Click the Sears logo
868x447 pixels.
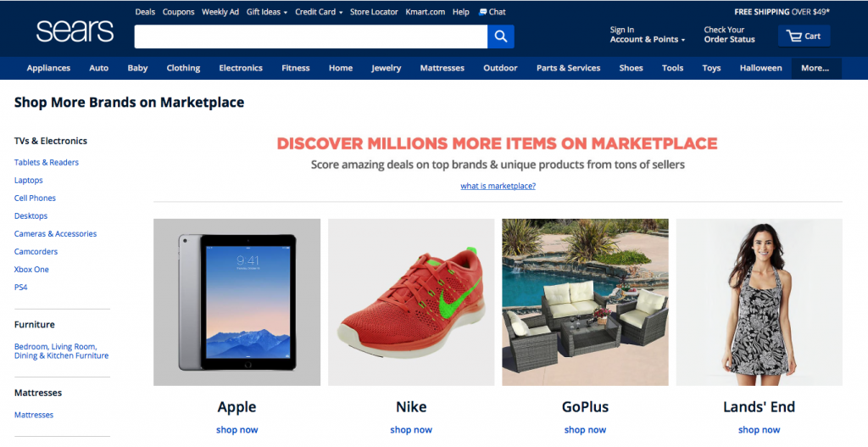(75, 31)
